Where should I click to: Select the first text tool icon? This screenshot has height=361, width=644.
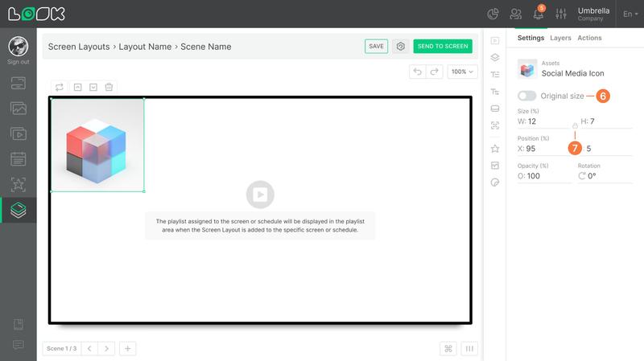coord(495,74)
